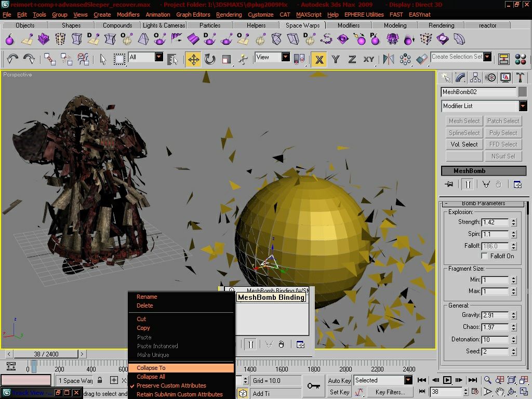532x399 pixels.
Task: Switch to the Particles tab
Action: point(210,25)
